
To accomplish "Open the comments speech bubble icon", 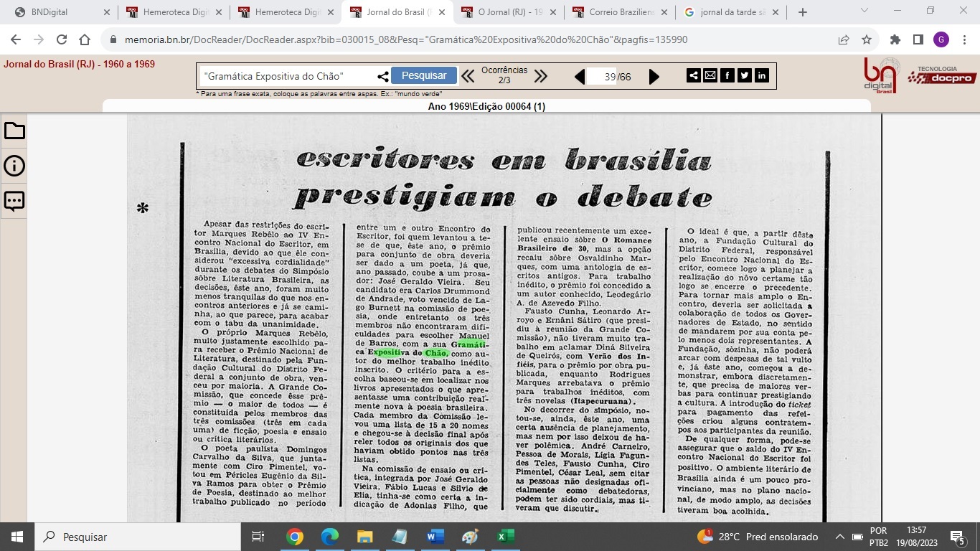I will 14,201.
